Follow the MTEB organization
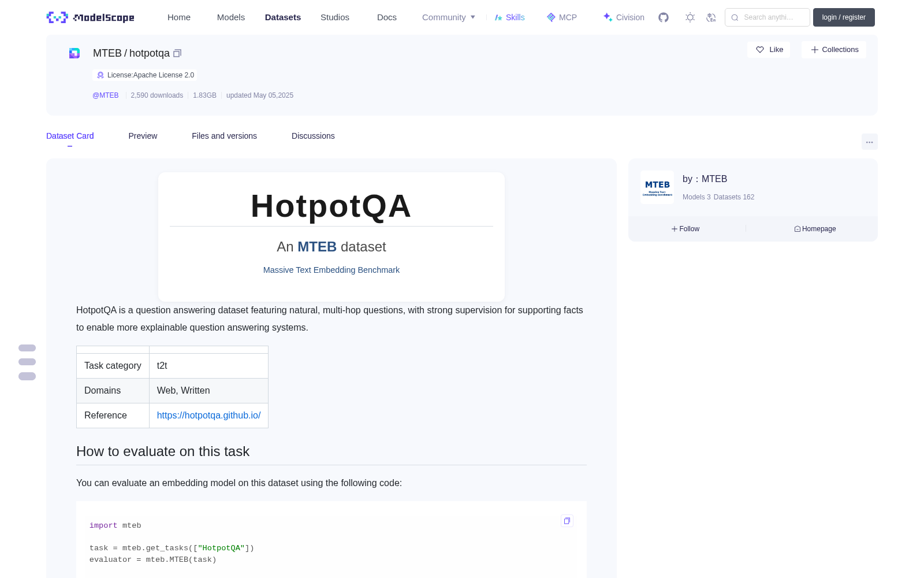 tap(685, 229)
